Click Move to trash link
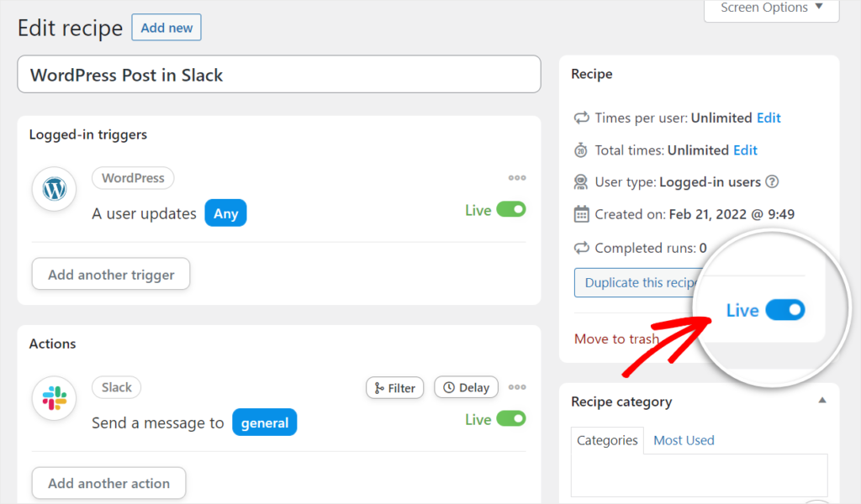The width and height of the screenshot is (861, 504). [x=616, y=339]
